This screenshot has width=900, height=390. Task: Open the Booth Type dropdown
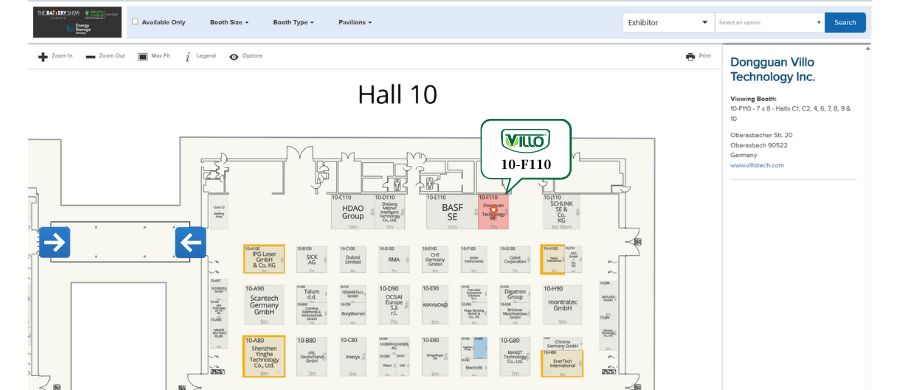pos(293,22)
